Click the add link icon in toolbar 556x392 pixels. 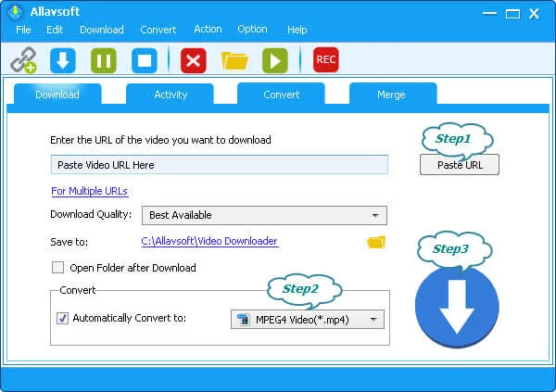click(22, 60)
